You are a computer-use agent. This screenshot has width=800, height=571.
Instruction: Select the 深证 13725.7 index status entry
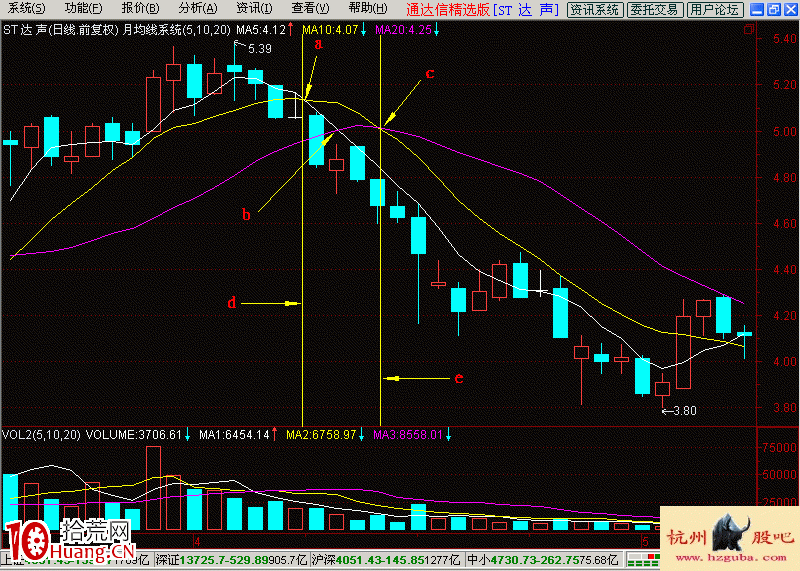click(231, 560)
